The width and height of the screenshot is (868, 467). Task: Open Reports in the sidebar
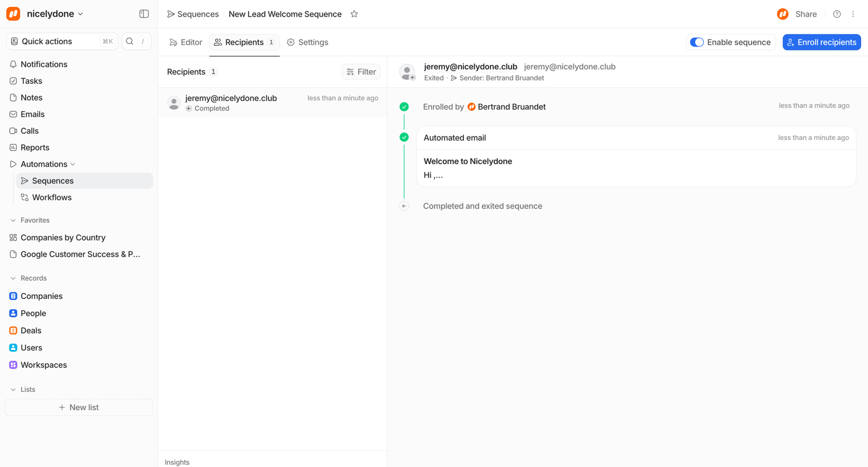(79, 147)
